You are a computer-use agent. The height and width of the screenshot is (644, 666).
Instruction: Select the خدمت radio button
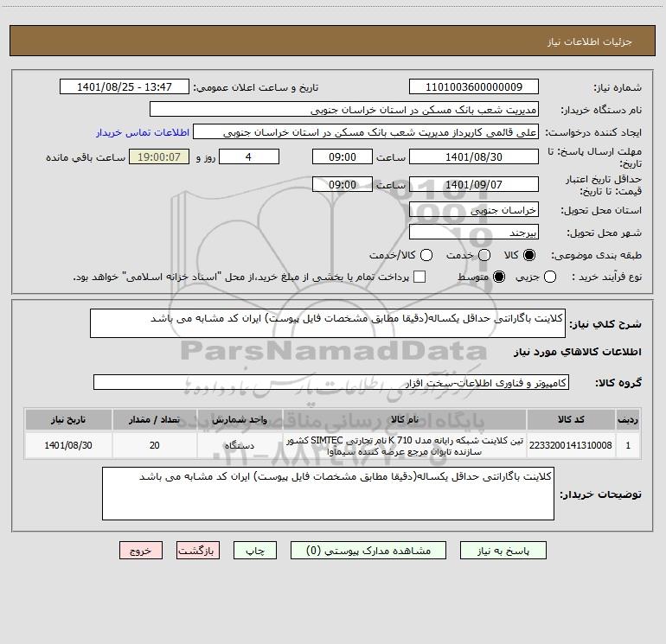(x=484, y=255)
